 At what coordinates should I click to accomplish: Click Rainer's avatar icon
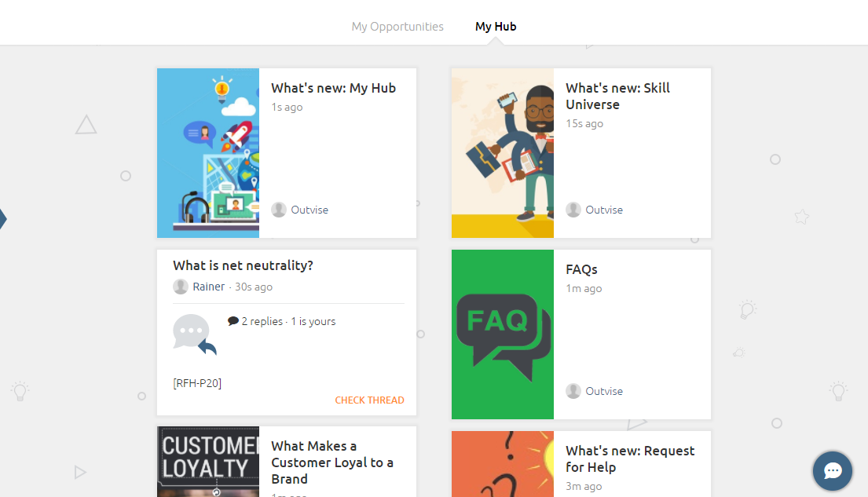click(x=181, y=287)
